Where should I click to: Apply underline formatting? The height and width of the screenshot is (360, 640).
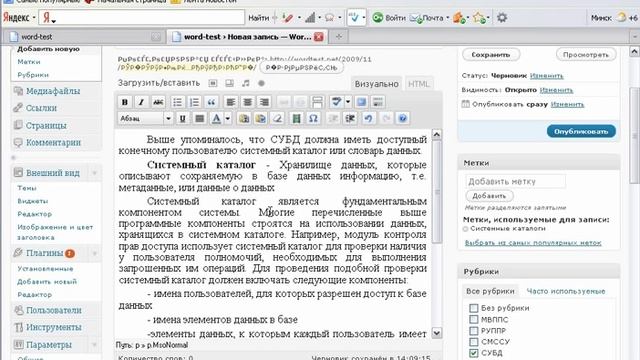182,118
